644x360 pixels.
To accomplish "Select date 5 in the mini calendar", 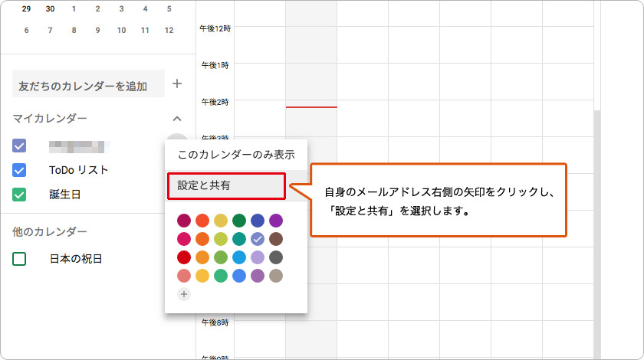I will click(x=169, y=9).
